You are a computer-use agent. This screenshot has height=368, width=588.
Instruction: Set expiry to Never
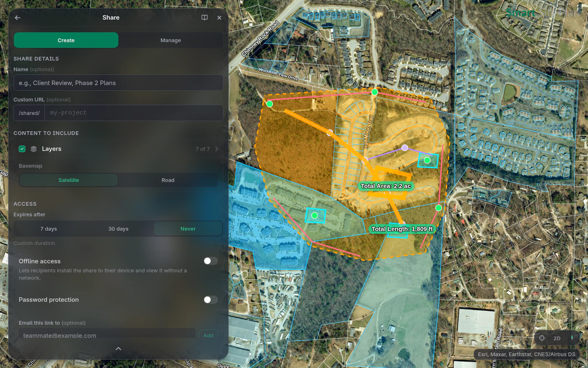(188, 229)
